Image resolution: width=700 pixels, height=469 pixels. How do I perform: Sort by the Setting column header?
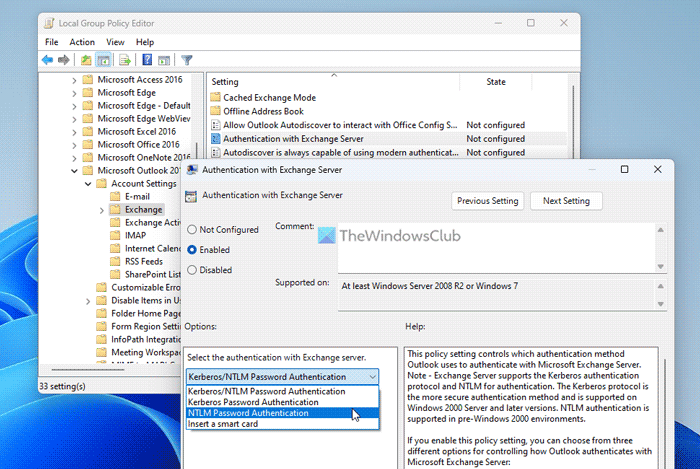[333, 82]
